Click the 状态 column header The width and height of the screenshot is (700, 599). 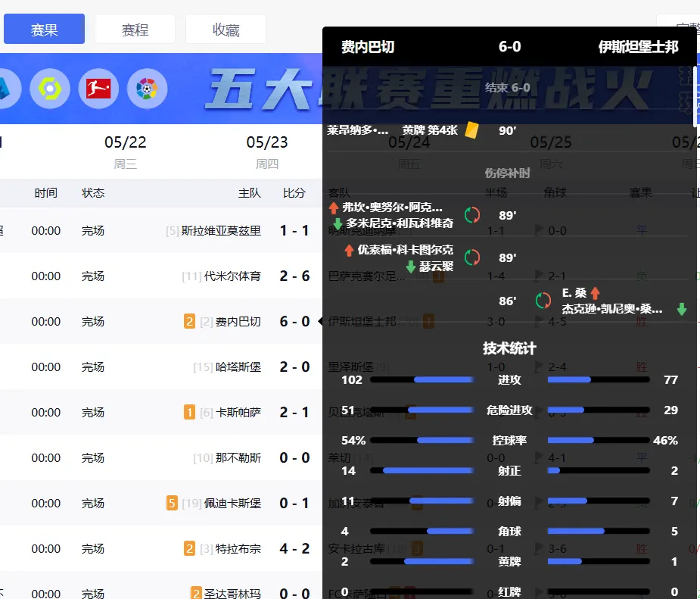93,193
